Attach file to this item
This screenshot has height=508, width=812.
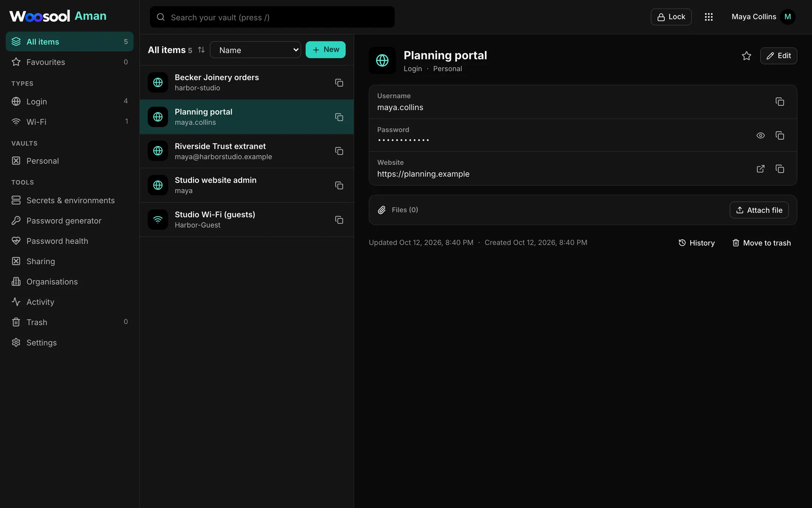click(759, 210)
